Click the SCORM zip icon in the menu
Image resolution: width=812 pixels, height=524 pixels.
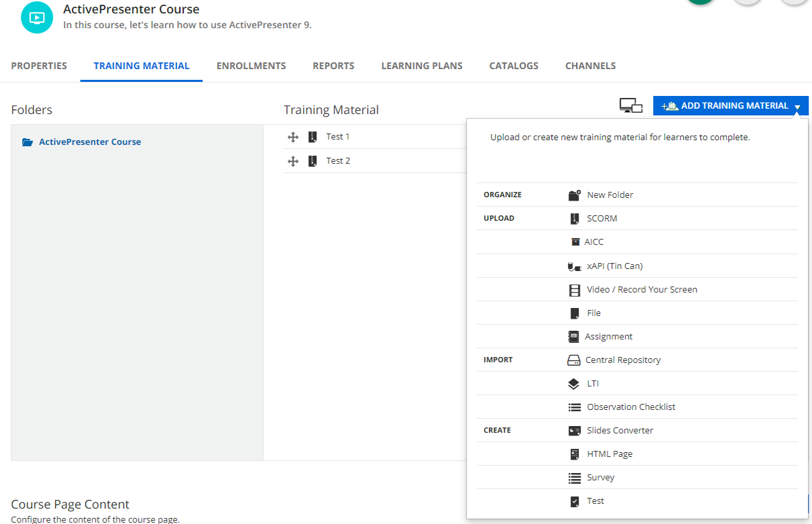coord(575,219)
